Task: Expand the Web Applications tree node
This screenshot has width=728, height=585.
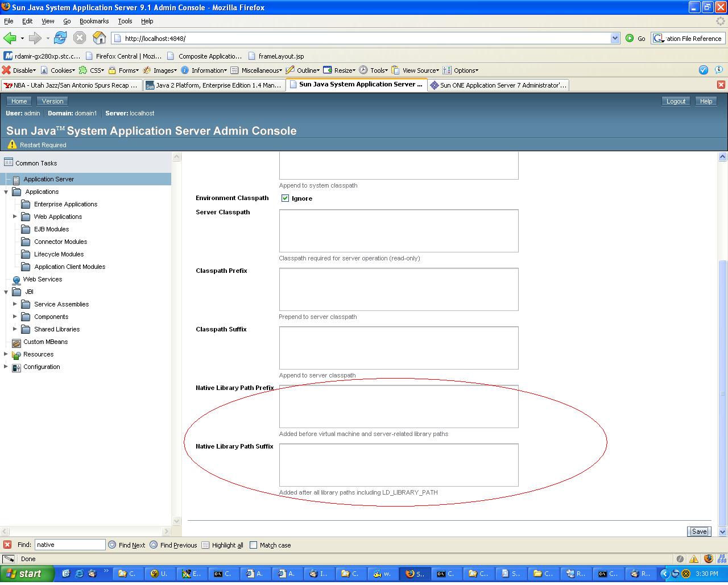Action: [15, 217]
